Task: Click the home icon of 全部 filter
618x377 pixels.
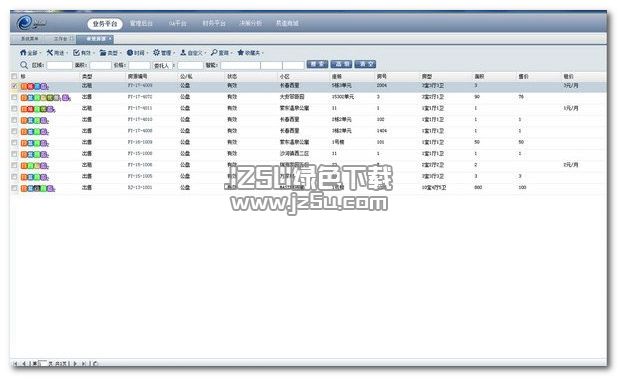Action: click(x=23, y=52)
